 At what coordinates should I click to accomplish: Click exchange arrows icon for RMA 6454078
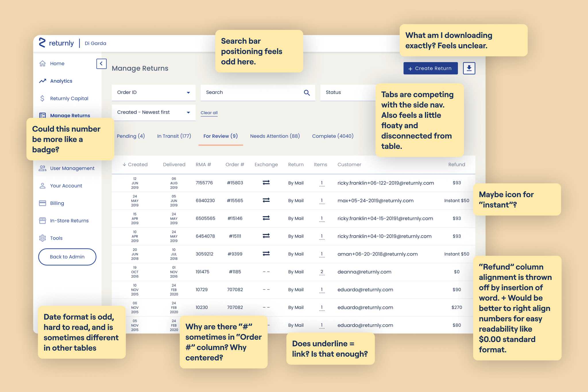(266, 236)
